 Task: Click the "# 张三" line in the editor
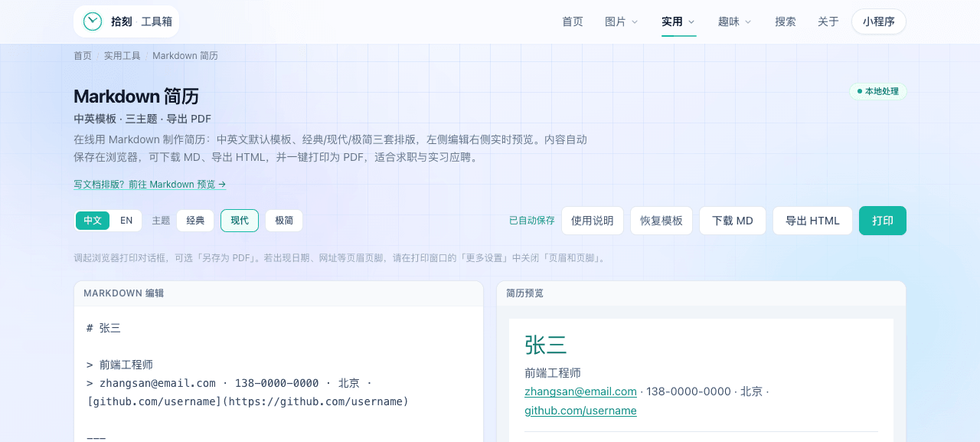(103, 328)
